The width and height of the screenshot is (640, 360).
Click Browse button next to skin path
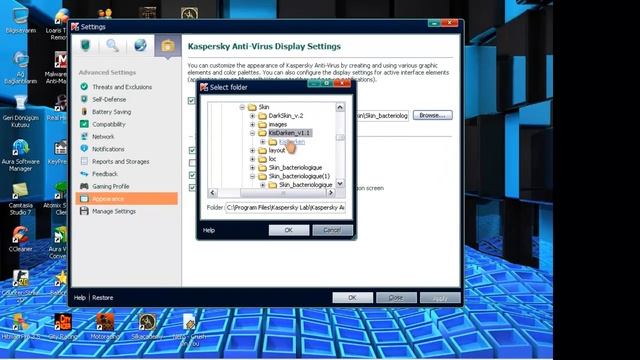[432, 116]
